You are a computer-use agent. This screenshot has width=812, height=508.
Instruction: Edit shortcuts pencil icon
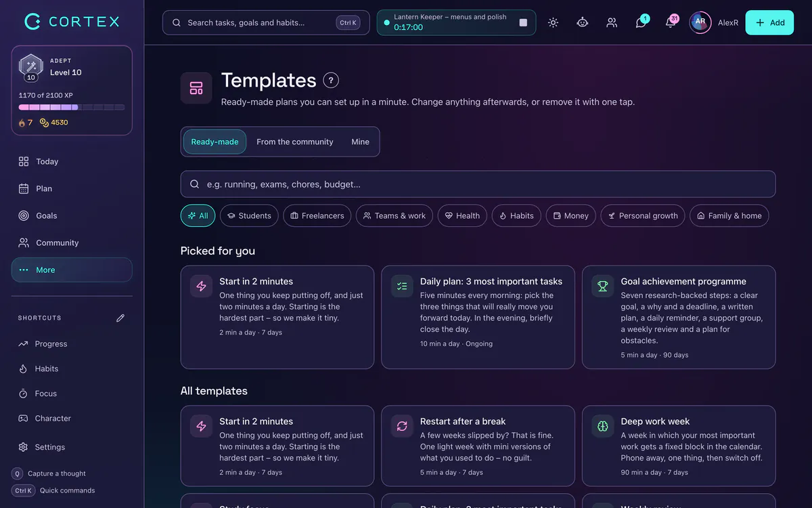pos(120,318)
